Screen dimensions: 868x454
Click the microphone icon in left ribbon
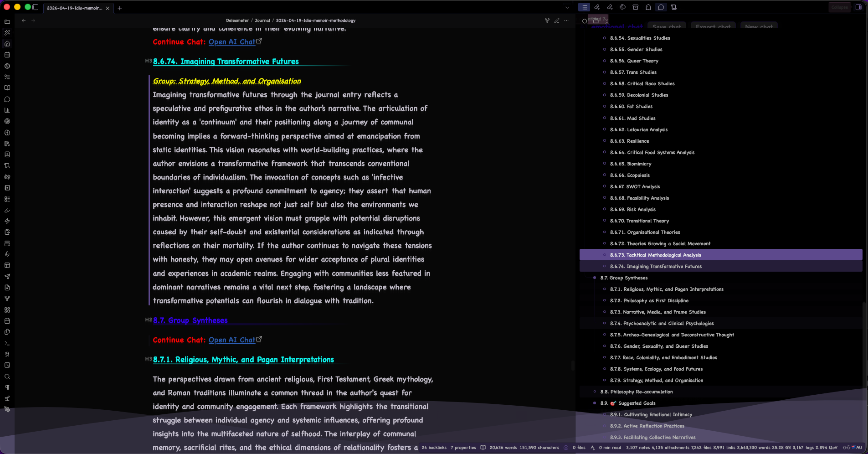[x=7, y=254]
